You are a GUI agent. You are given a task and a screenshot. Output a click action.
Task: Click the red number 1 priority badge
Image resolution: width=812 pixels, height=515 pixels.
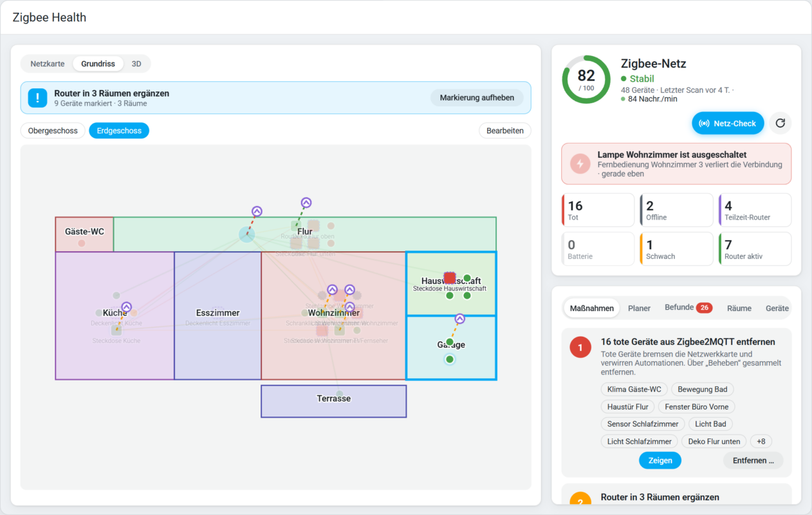tap(580, 348)
